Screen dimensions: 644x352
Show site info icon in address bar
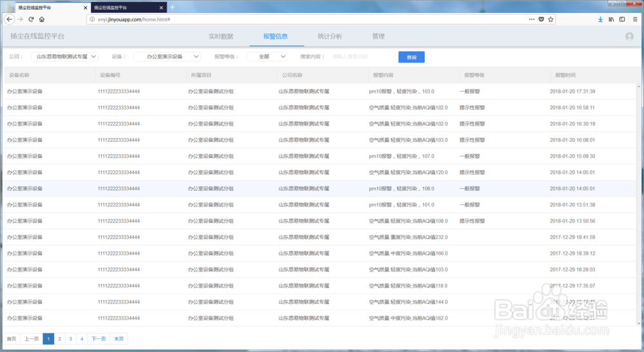92,19
